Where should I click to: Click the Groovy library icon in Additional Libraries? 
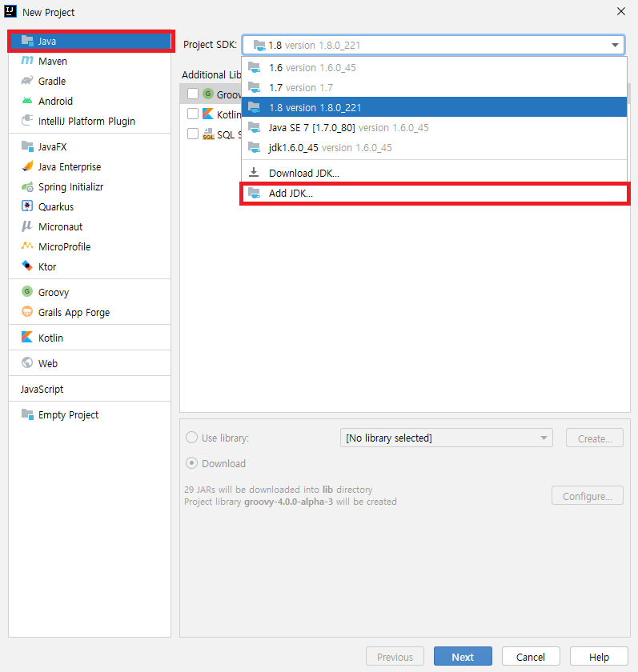click(208, 94)
